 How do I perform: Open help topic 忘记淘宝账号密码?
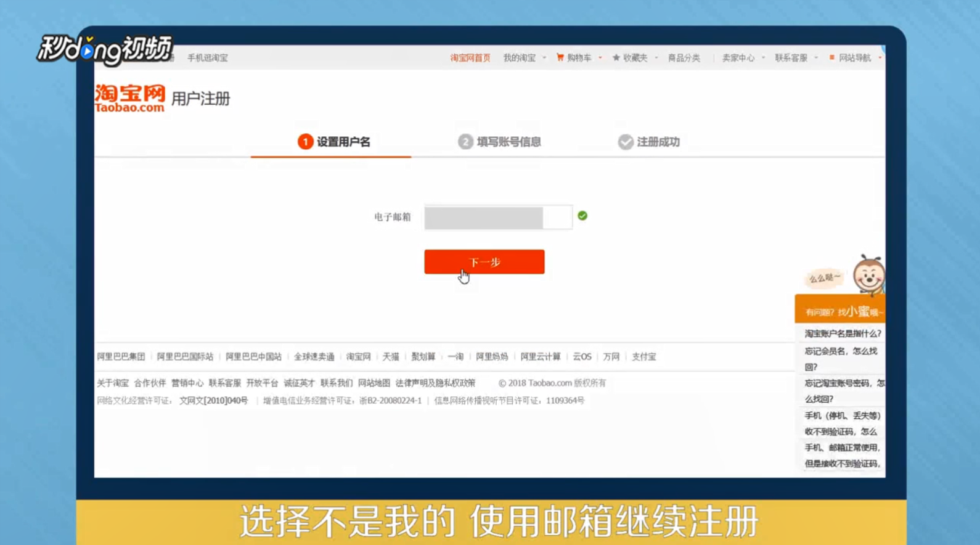click(844, 391)
